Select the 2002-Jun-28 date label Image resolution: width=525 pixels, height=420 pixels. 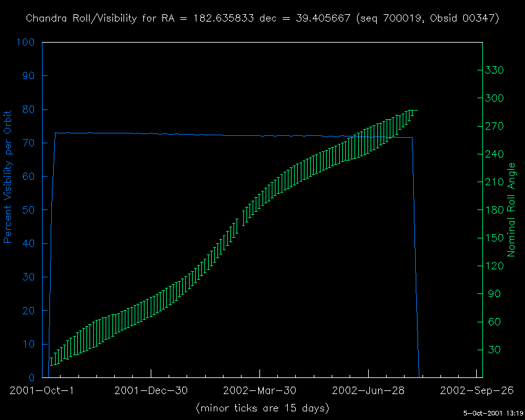(368, 390)
